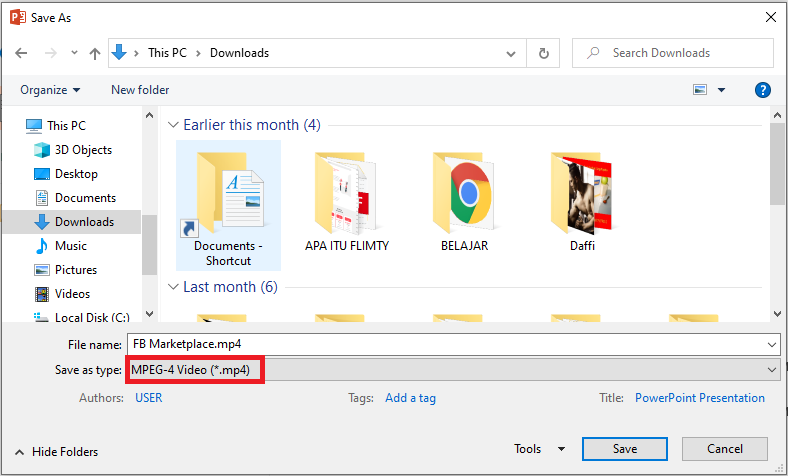Expand the File name history dropdown
The height and width of the screenshot is (476, 788).
click(x=771, y=345)
